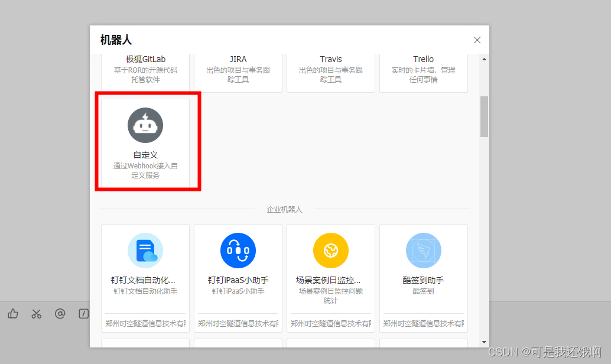
Task: Click the thumbs-up icon in chat toolbar
Action: pos(13,314)
